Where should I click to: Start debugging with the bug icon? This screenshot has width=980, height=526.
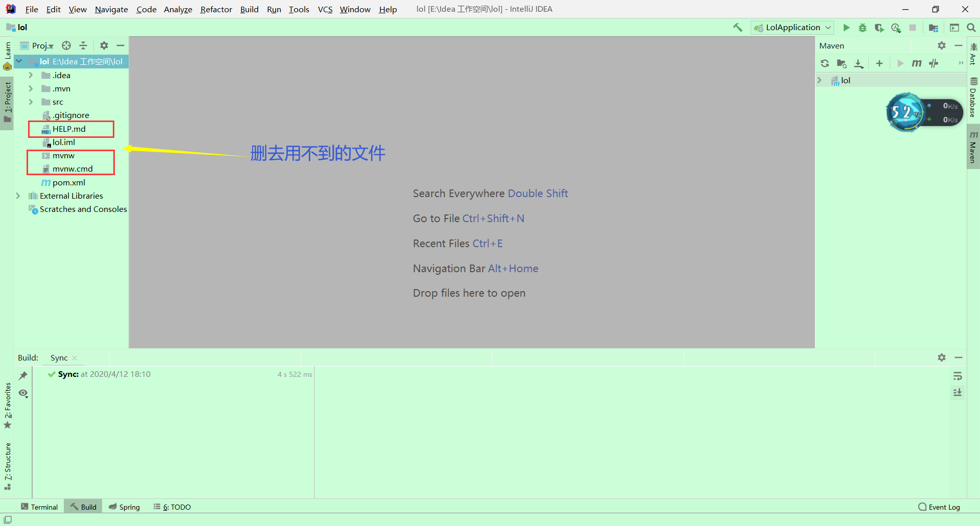863,28
